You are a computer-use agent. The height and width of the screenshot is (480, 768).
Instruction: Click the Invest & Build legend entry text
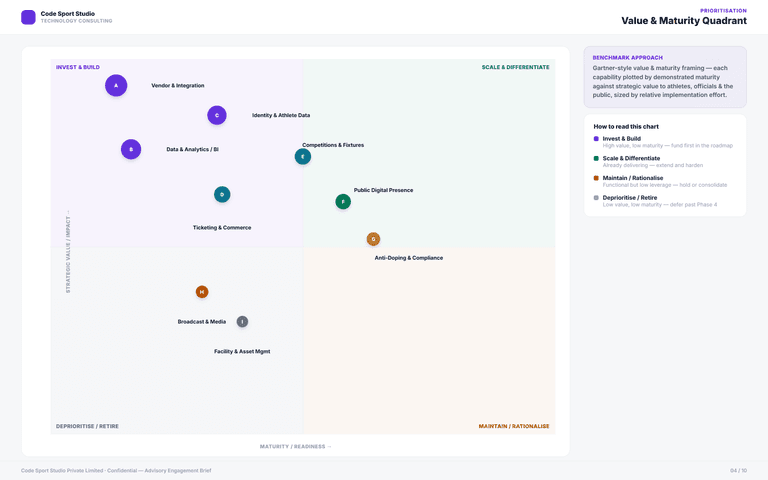(x=622, y=139)
